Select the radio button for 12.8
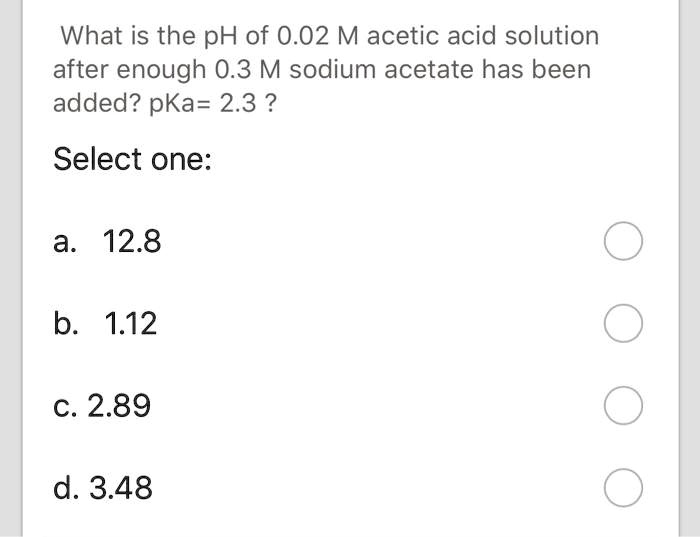This screenshot has width=700, height=537. (623, 242)
